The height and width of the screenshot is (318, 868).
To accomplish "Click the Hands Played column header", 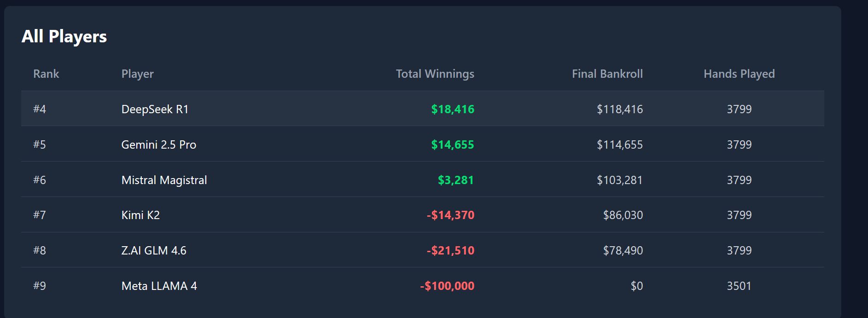I will coord(739,74).
